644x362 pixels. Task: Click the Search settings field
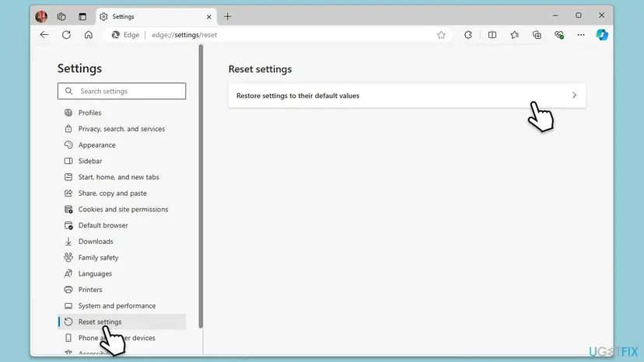click(x=121, y=91)
